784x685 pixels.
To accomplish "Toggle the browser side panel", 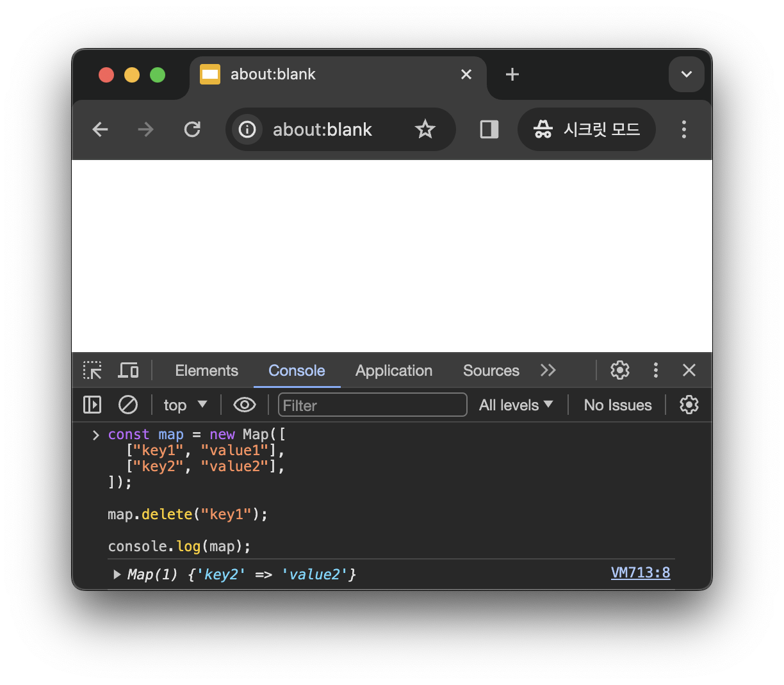I will (489, 129).
